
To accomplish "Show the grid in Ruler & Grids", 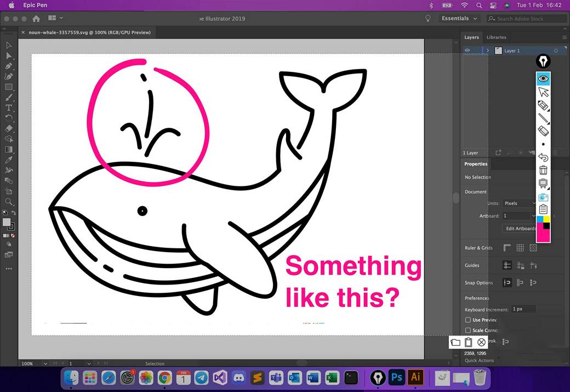I will click(520, 248).
